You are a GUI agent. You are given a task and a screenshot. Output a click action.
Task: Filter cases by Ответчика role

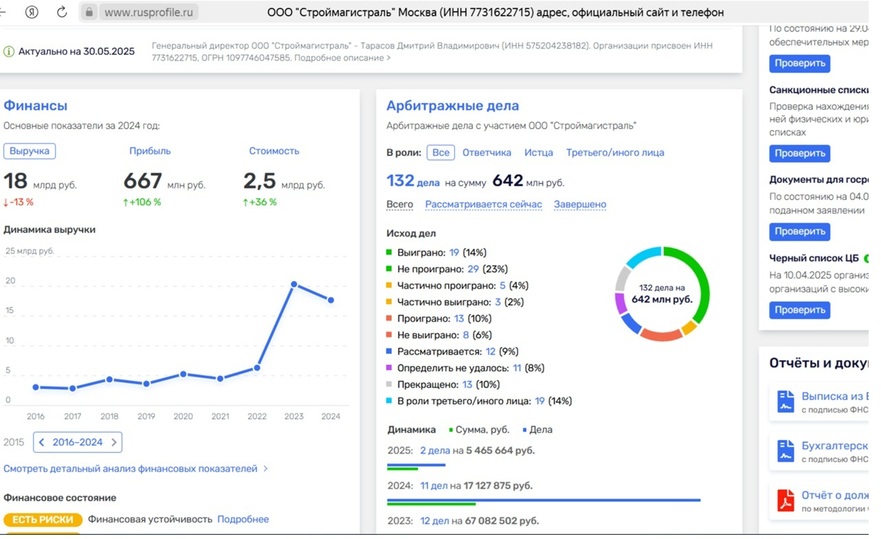coord(487,153)
